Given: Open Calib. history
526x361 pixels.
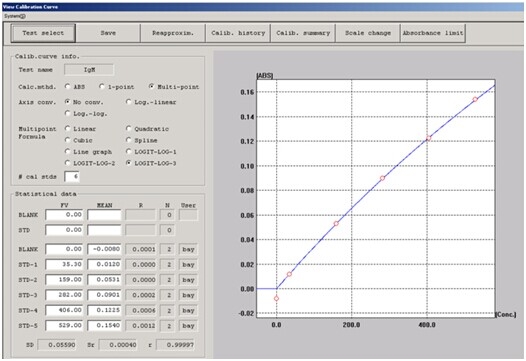Looking at the screenshot, I should [238, 33].
